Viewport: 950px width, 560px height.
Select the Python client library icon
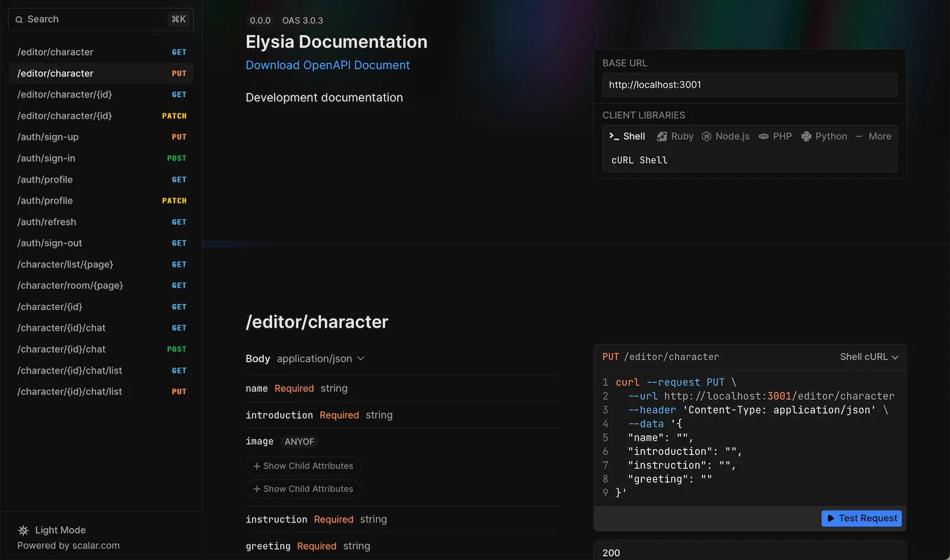point(806,136)
